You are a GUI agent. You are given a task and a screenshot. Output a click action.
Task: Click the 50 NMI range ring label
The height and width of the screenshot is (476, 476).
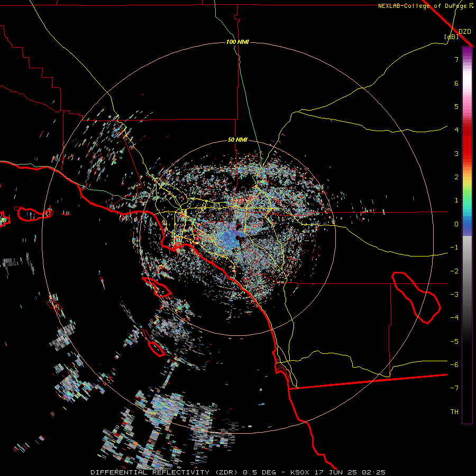[237, 140]
